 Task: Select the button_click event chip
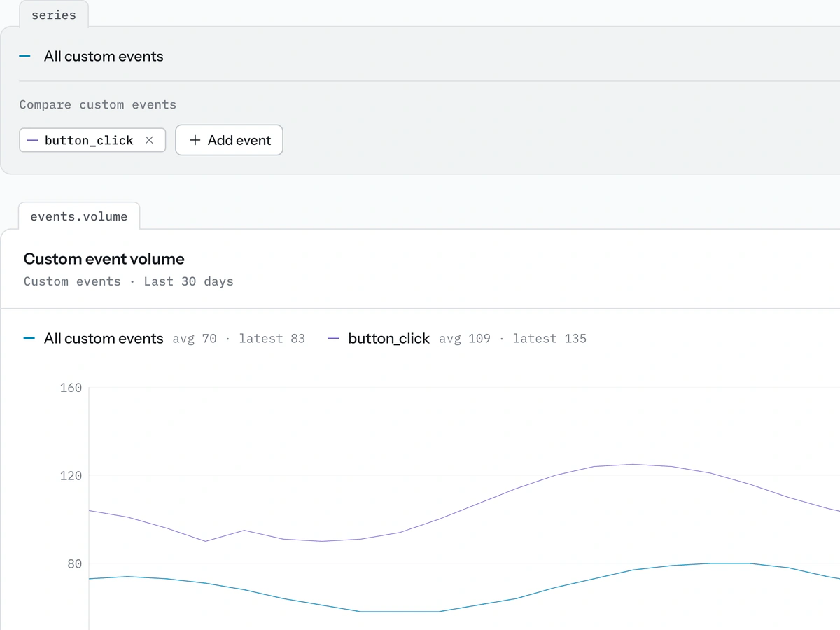(92, 140)
